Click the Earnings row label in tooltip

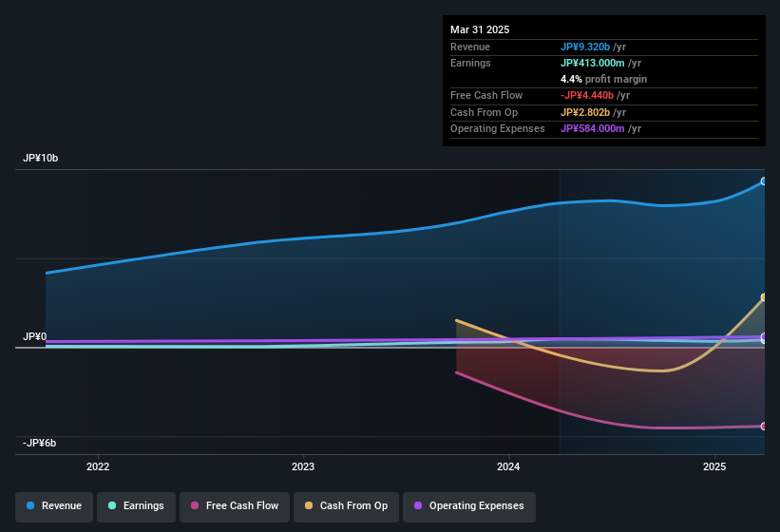pos(470,63)
